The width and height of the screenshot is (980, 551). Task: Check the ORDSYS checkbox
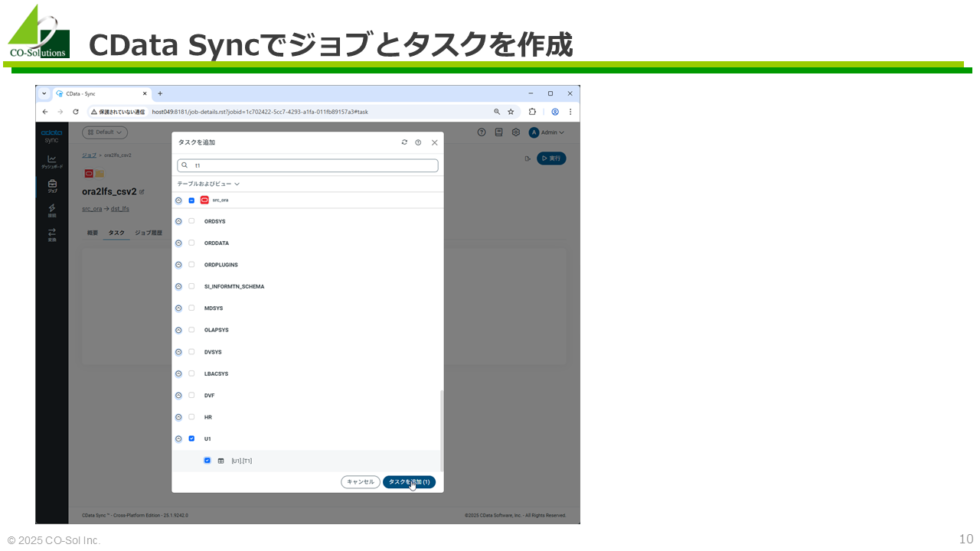tap(191, 221)
